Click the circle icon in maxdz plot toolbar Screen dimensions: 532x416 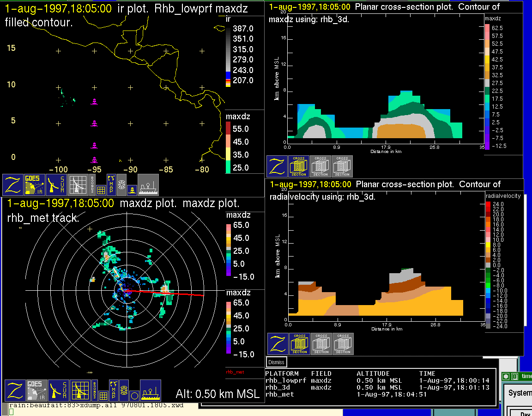(133, 396)
